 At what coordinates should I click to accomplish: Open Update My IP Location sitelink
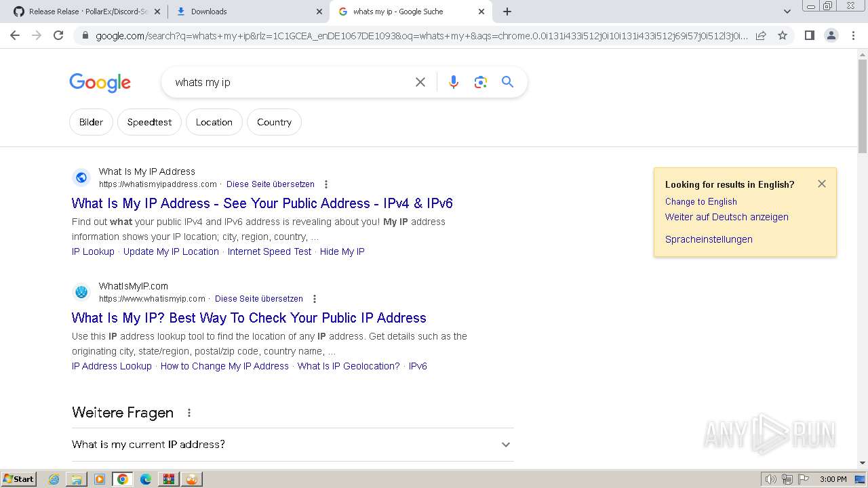point(171,251)
